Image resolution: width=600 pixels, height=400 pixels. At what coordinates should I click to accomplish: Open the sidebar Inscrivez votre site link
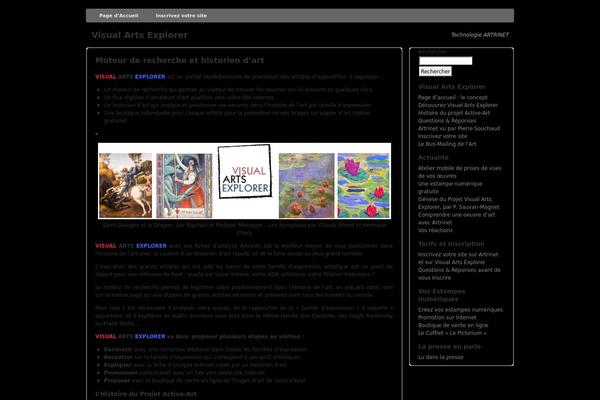coord(442,136)
